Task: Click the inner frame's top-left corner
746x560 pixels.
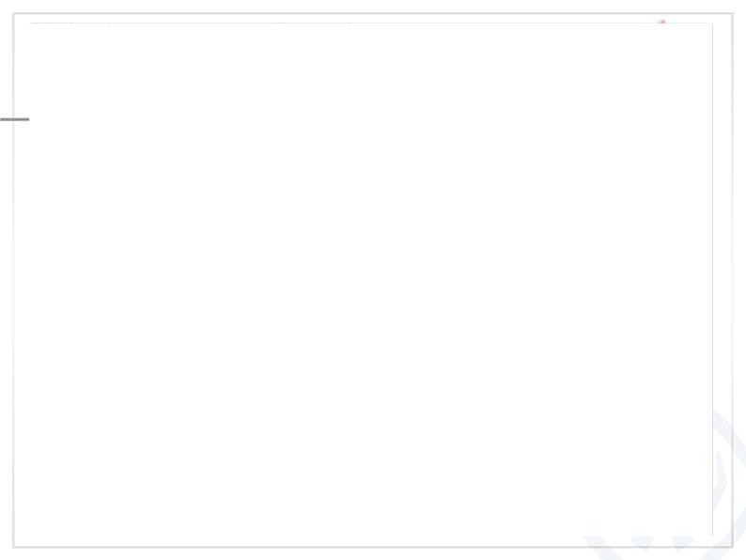Action: (x=30, y=23)
